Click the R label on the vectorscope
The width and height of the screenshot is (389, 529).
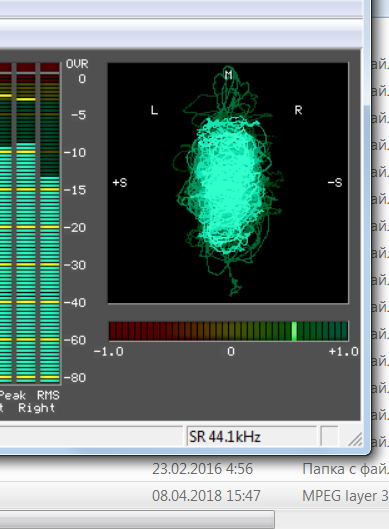(298, 110)
